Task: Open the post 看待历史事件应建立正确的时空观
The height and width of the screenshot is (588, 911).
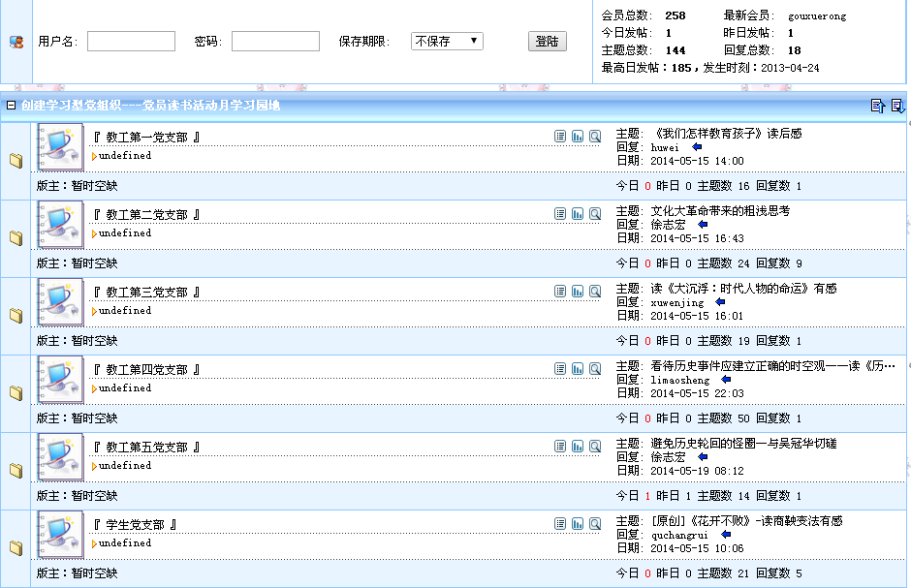Action: (x=772, y=366)
